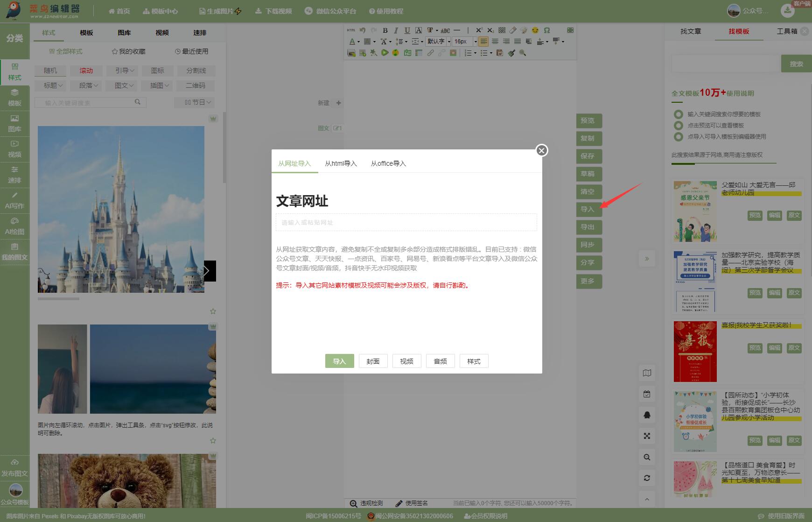Open HTML source view

[x=351, y=30]
